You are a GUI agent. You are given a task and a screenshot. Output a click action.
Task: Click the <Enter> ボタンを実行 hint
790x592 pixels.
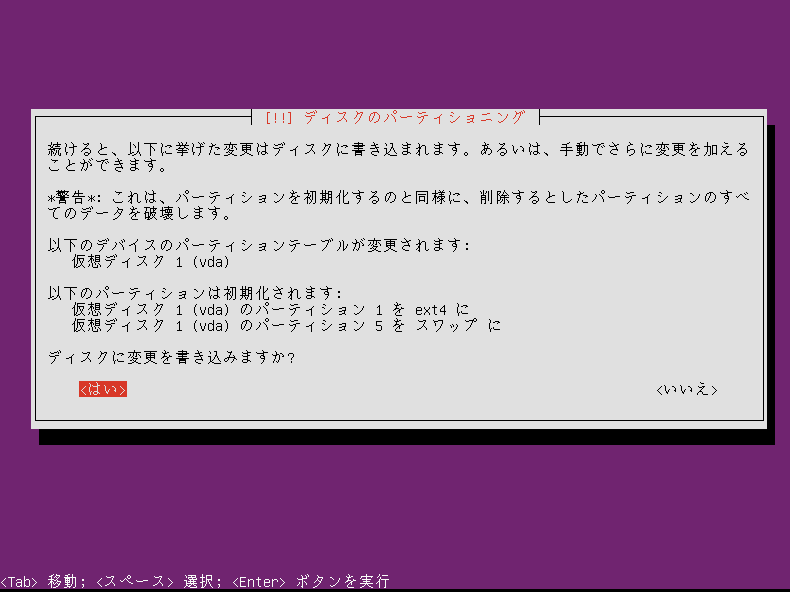tap(311, 581)
